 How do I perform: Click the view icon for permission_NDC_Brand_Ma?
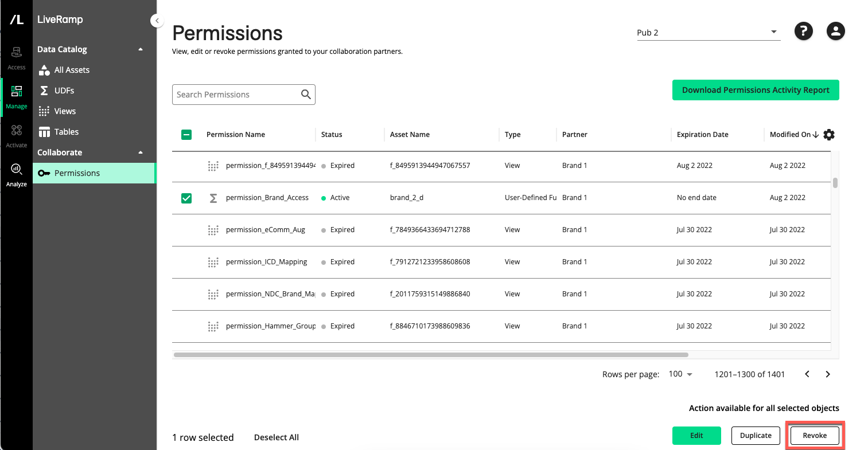tap(213, 294)
